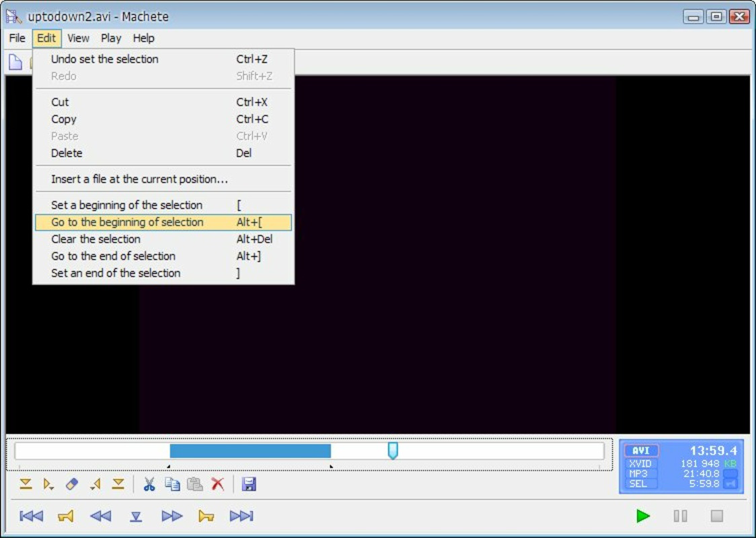Click the red X Delete icon
Screen dimensions: 756x538
click(x=217, y=484)
